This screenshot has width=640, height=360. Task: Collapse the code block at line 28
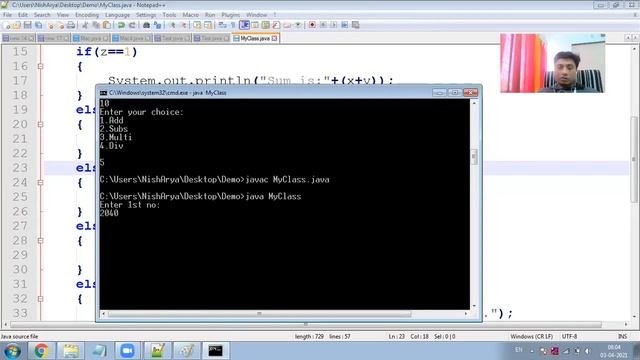[x=40, y=240]
